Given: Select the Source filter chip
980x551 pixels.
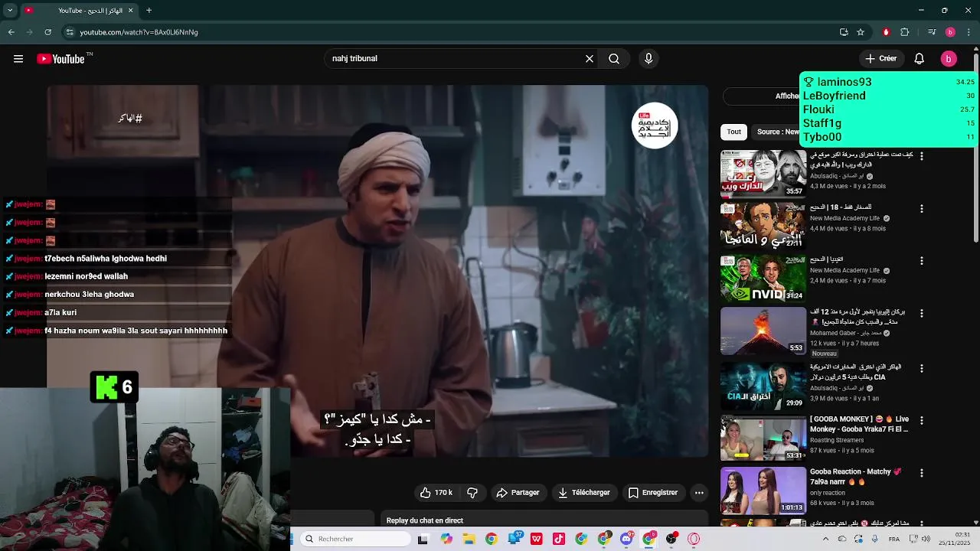Looking at the screenshot, I should [776, 132].
